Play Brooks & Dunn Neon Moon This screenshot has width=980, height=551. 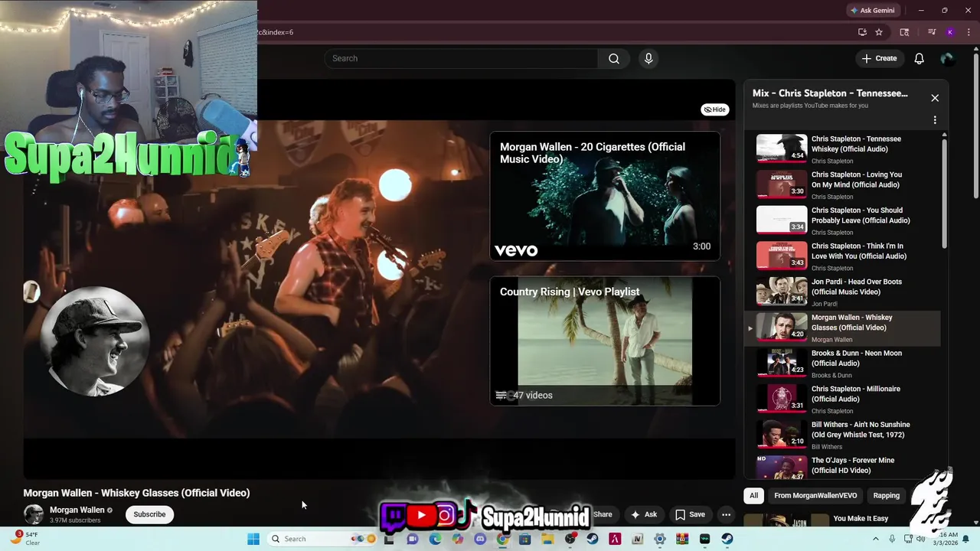pos(842,364)
